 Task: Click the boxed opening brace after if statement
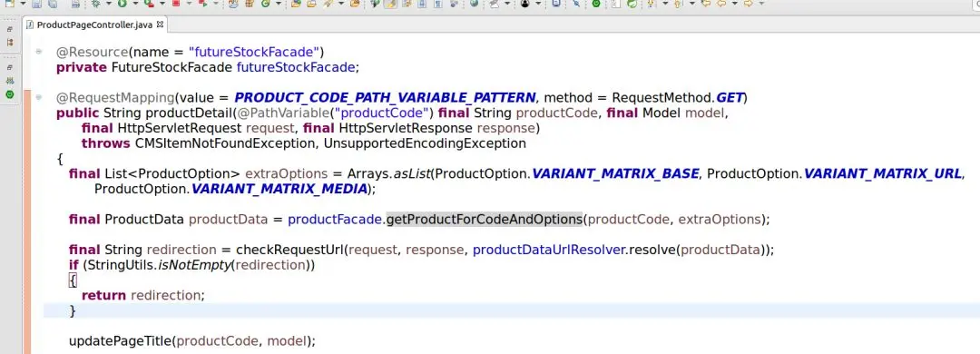pyautogui.click(x=73, y=280)
